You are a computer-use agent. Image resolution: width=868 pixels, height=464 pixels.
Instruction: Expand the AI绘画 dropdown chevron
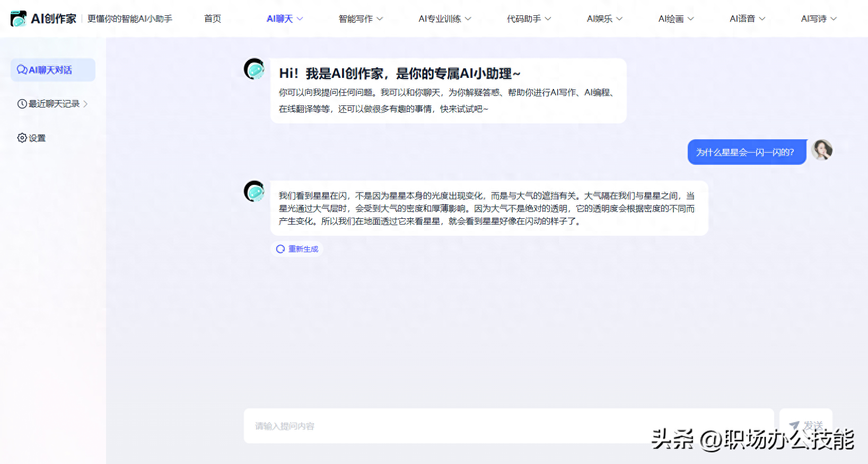[691, 19]
